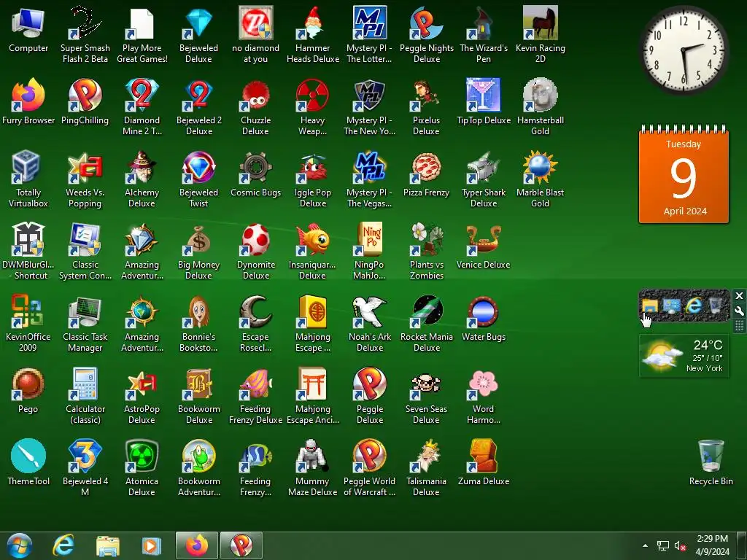The height and width of the screenshot is (560, 747).
Task: Click the calendar gadget showing Tuesday 9
Action: (684, 174)
